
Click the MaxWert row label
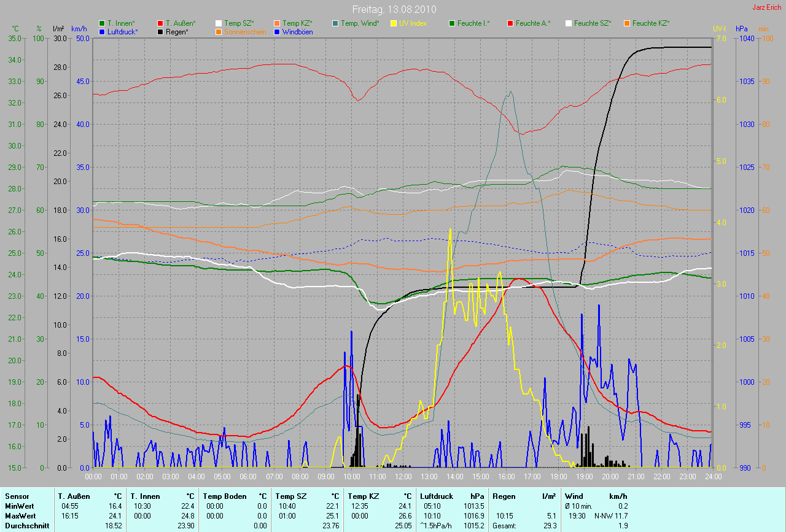coord(21,516)
